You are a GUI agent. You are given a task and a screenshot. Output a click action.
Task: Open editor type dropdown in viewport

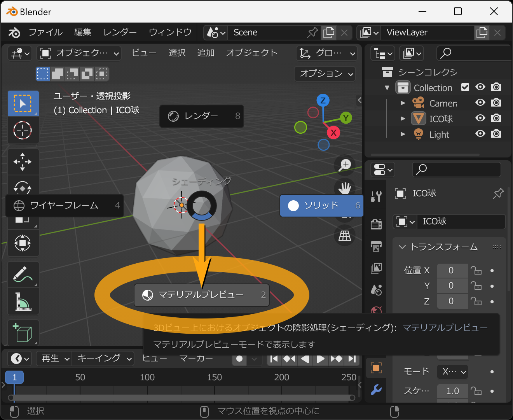pyautogui.click(x=20, y=53)
